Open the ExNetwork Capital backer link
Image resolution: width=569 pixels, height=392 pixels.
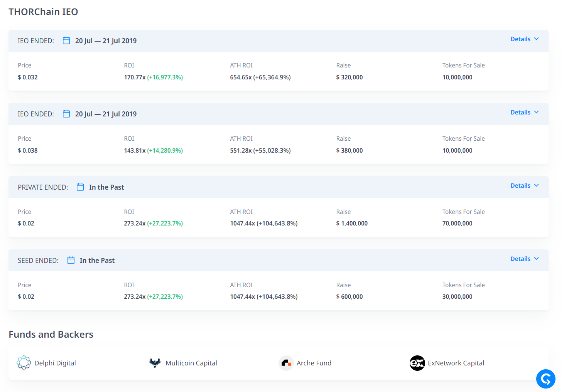456,363
